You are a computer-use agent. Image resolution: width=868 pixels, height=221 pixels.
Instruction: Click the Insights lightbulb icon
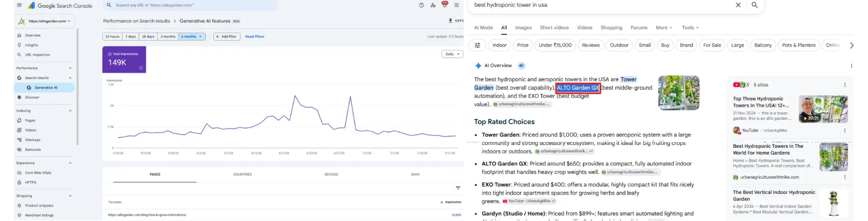point(19,45)
